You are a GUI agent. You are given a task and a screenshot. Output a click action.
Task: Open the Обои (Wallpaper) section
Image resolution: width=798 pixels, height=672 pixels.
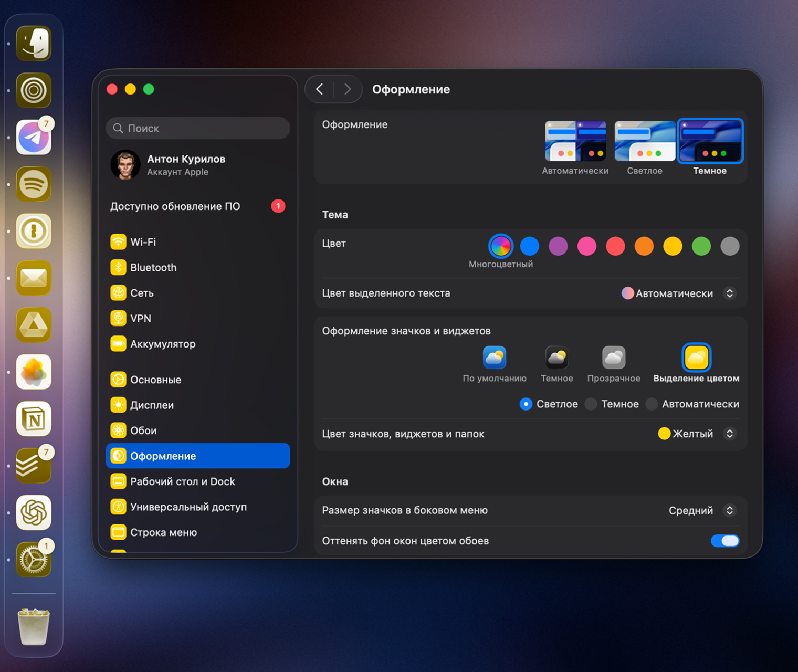pyautogui.click(x=143, y=430)
